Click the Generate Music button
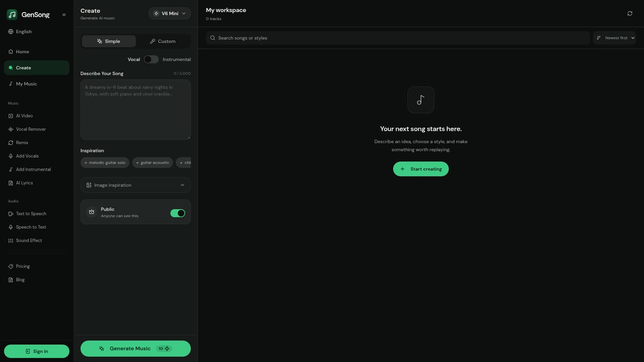644x362 pixels. [x=135, y=348]
